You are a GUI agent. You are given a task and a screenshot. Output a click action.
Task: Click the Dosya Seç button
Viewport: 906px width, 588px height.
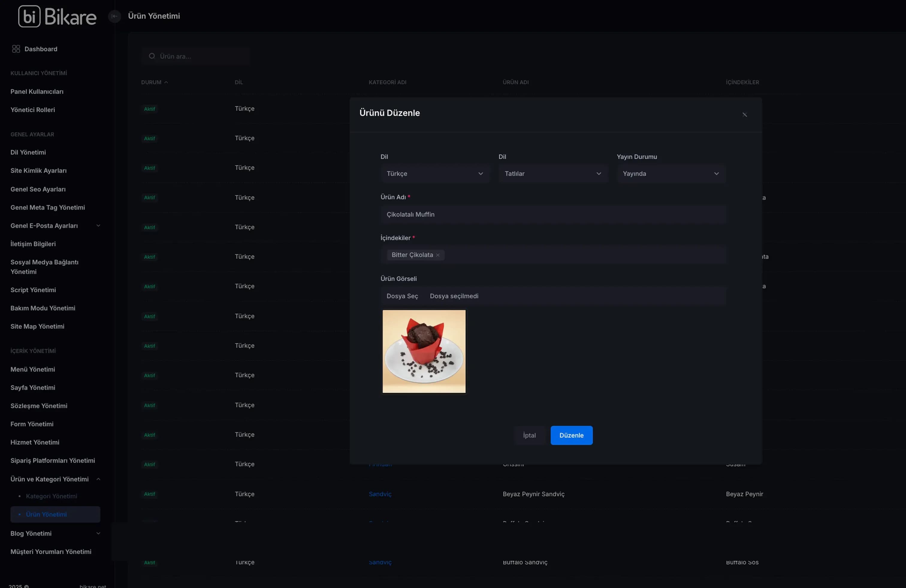(x=402, y=296)
